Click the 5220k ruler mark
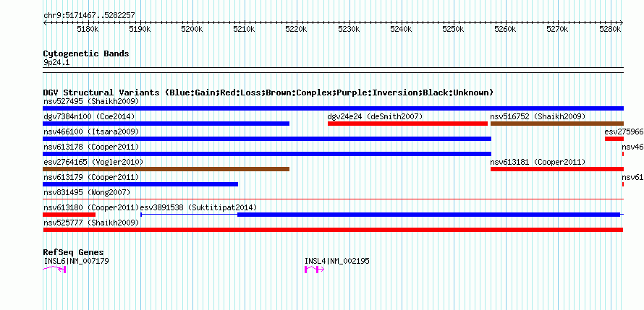 pos(297,30)
